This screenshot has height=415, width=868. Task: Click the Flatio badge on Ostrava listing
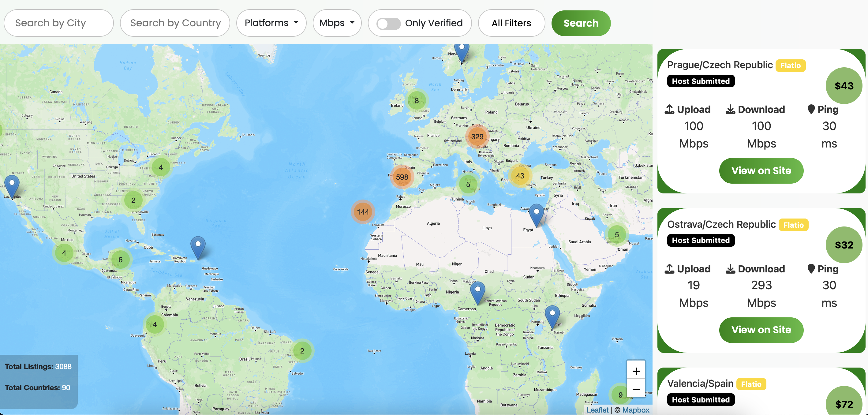(x=793, y=225)
